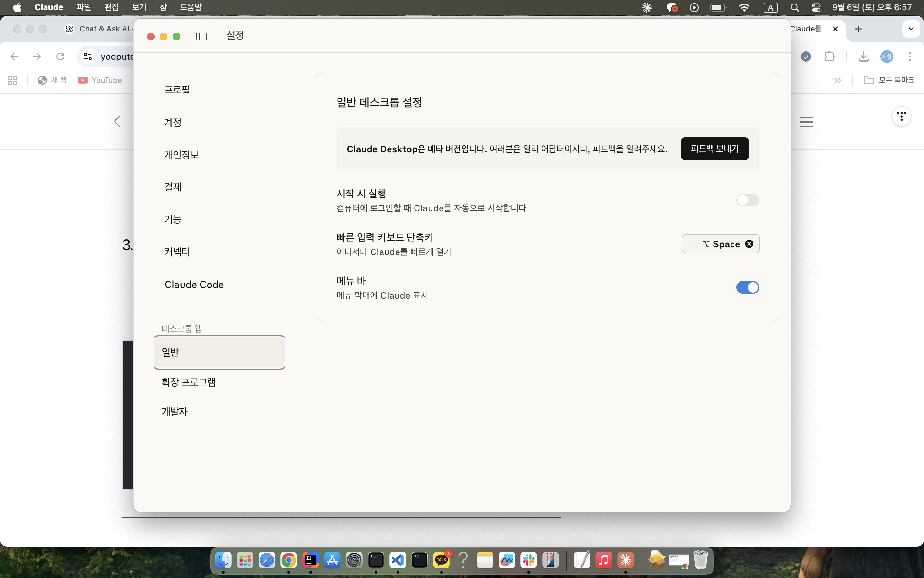
Task: Open the 확장 프로그램 settings section
Action: pyautogui.click(x=189, y=382)
